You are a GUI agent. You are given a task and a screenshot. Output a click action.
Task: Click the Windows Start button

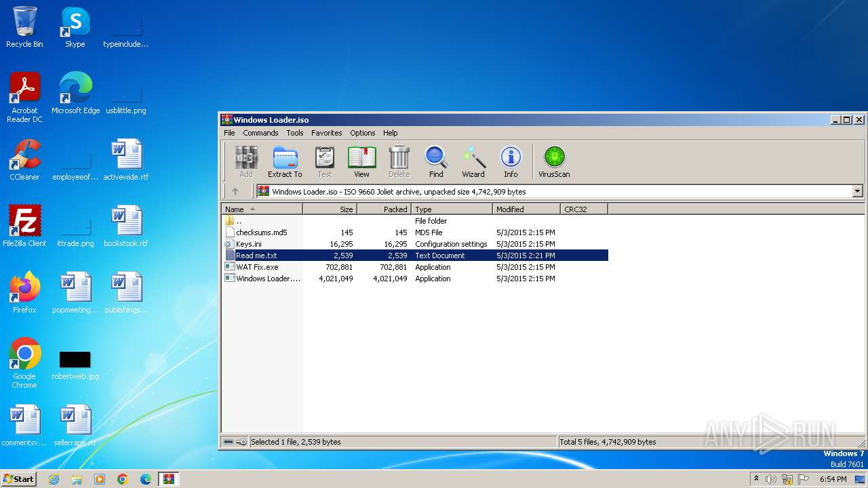18,479
